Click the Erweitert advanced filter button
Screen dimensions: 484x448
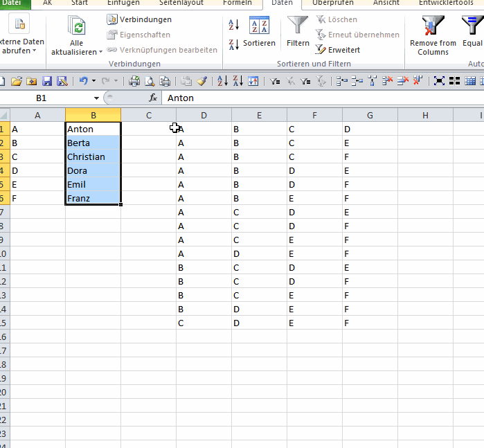337,50
